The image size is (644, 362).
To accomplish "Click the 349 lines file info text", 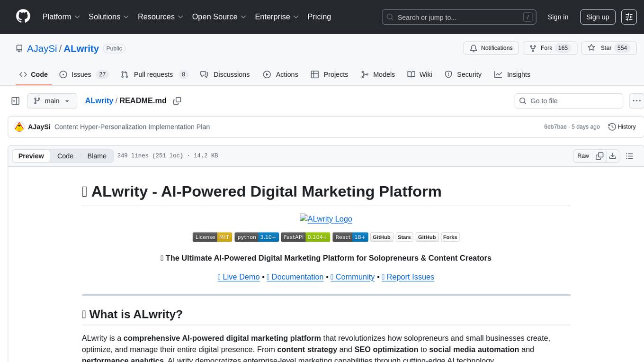I will (168, 156).
